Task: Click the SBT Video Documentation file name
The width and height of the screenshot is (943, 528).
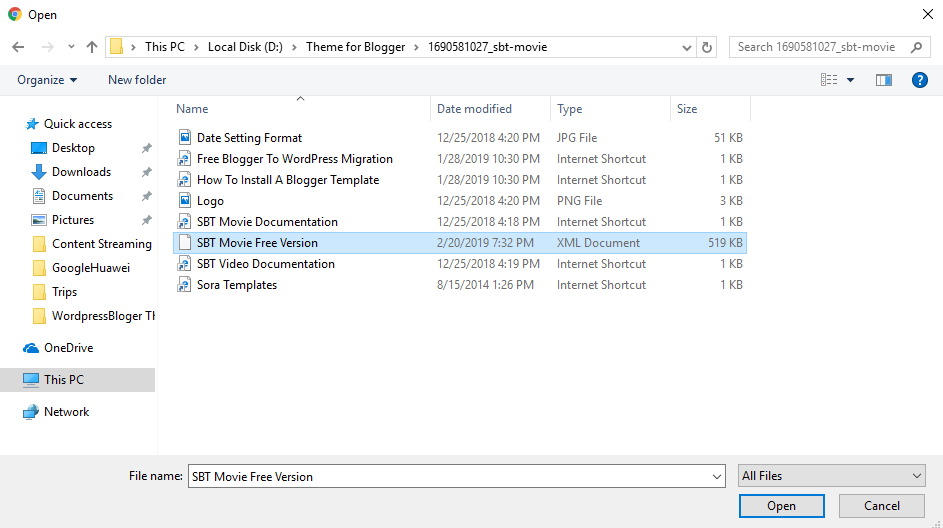Action: click(266, 264)
